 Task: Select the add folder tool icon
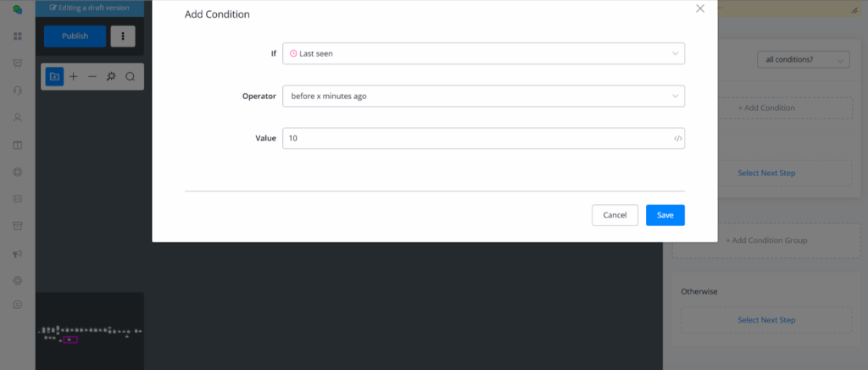pyautogui.click(x=54, y=77)
